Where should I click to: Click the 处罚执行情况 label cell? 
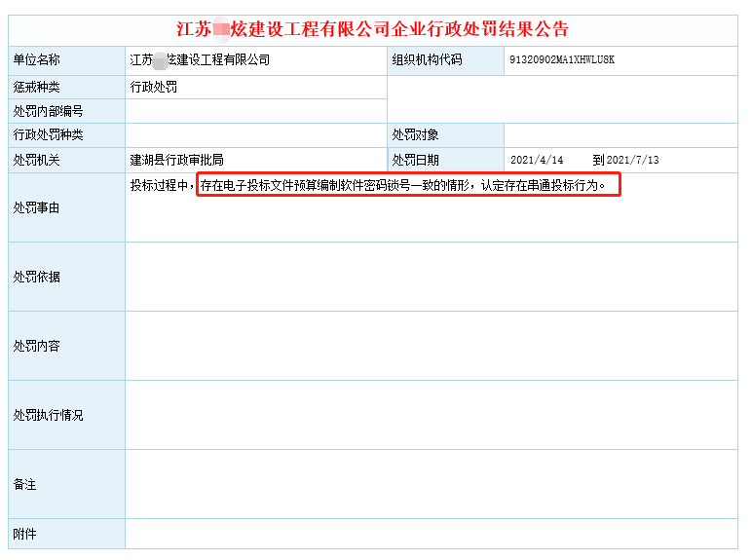(x=48, y=415)
